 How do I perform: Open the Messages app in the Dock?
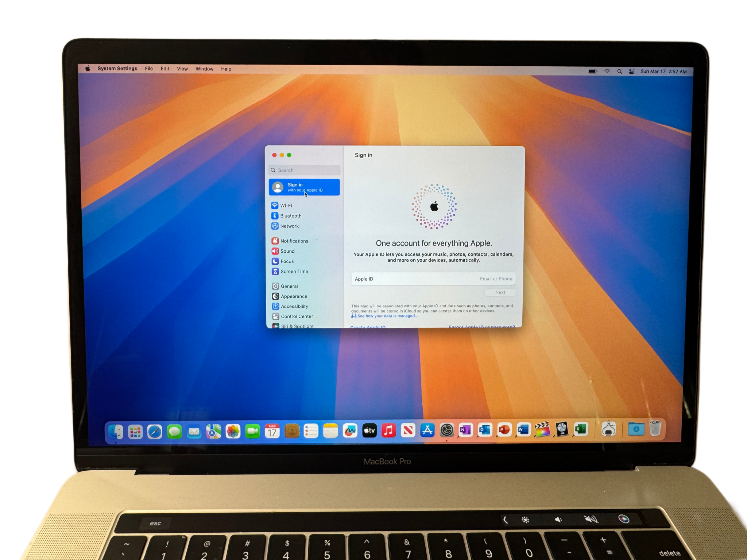click(x=174, y=432)
